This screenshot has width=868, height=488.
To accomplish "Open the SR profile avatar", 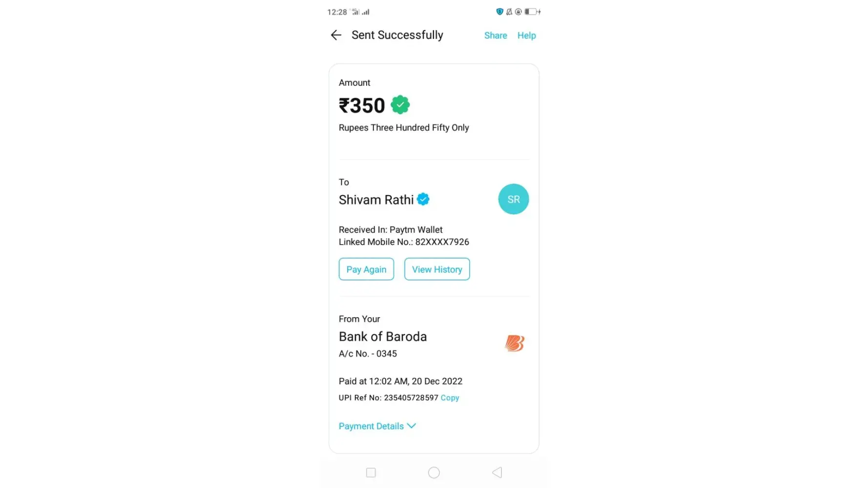I will pyautogui.click(x=513, y=199).
